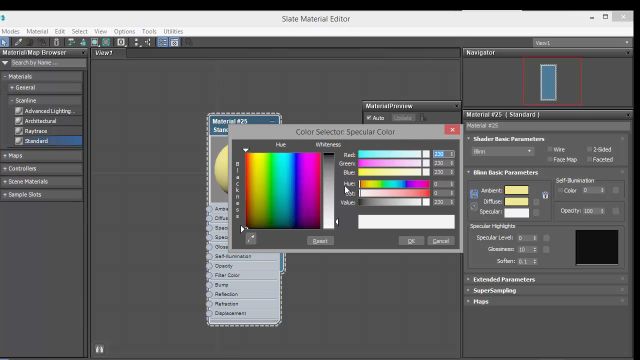
Task: Enable Self-Illumination Color checkbox
Action: tap(560, 191)
